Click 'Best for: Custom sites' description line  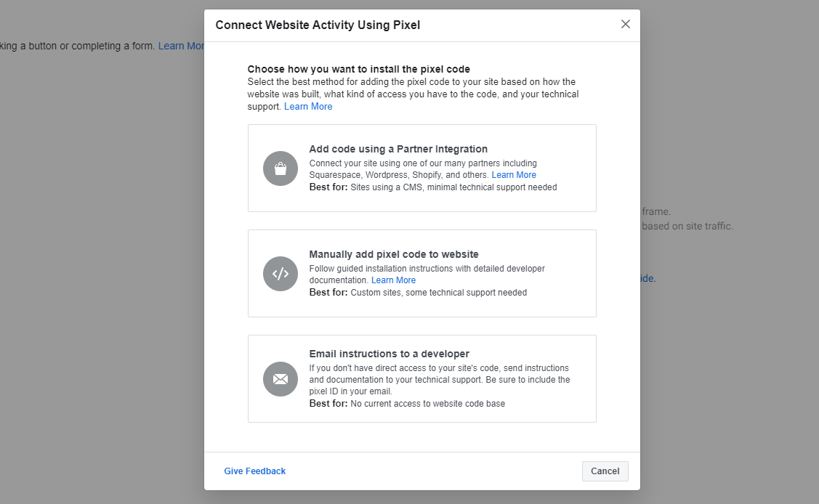[418, 293]
